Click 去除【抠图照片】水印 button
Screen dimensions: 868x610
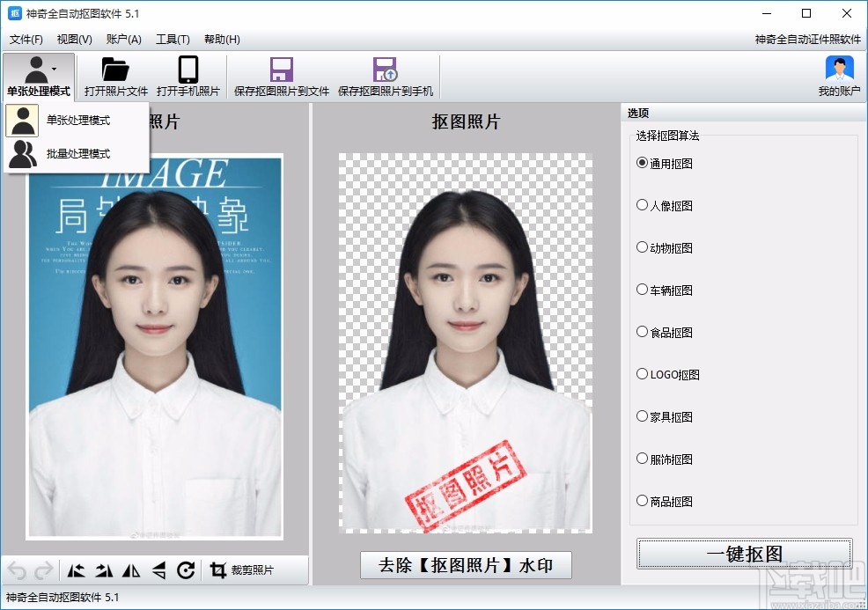pos(466,565)
